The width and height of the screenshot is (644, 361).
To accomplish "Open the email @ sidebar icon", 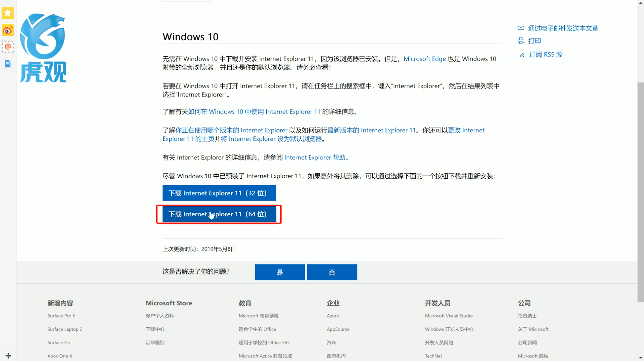I will 8,47.
